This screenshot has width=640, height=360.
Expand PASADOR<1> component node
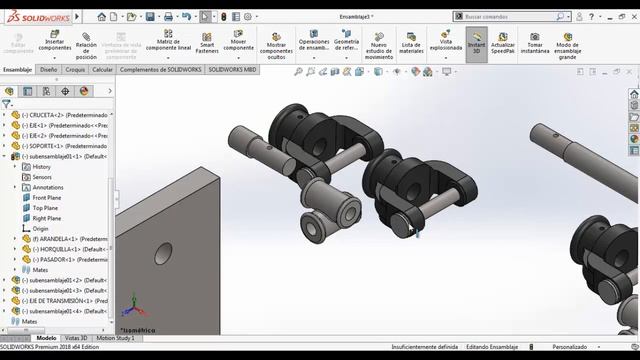(15, 260)
